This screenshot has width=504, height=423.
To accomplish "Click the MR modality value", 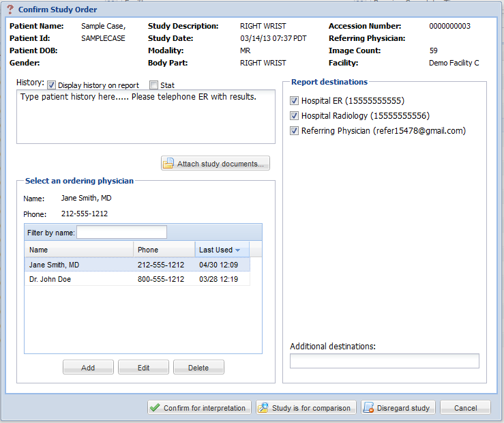I will pos(246,50).
